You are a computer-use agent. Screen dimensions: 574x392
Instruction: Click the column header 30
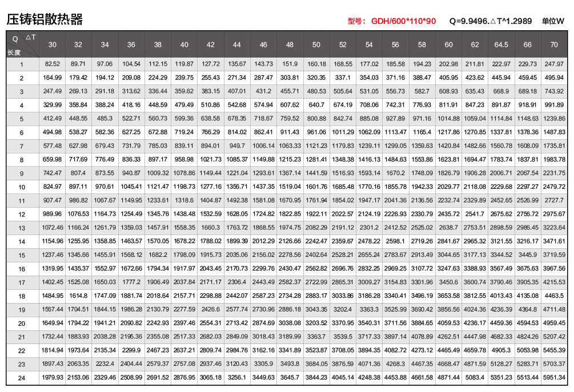52,45
